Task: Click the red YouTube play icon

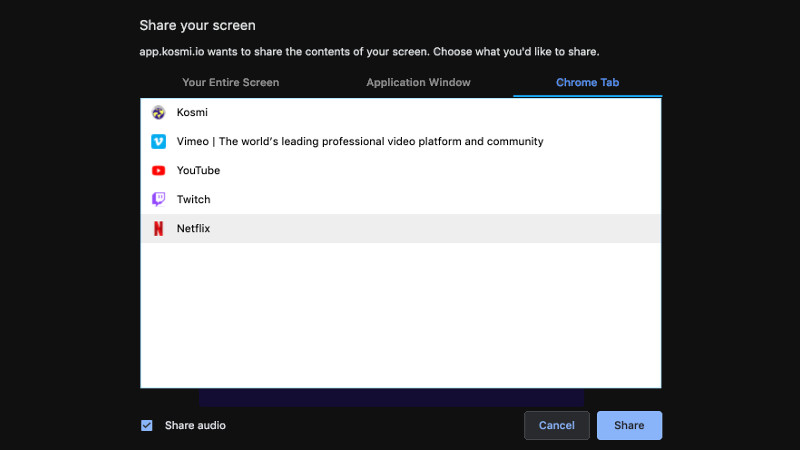Action: point(158,171)
